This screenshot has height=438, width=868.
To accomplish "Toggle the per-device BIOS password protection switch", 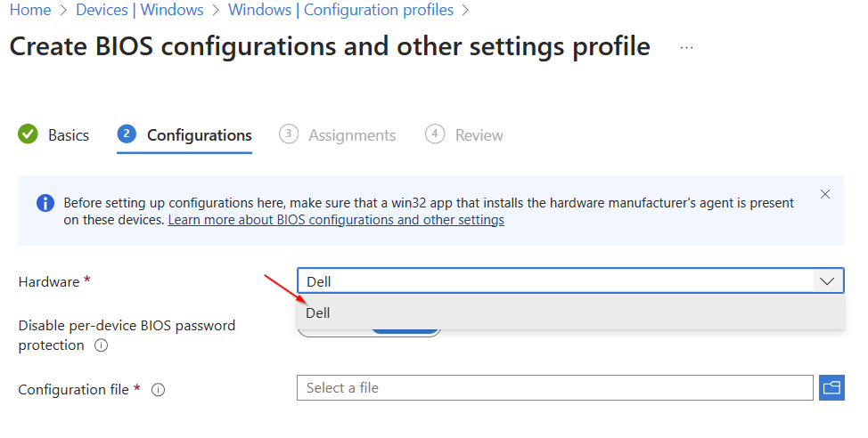I will click(405, 332).
